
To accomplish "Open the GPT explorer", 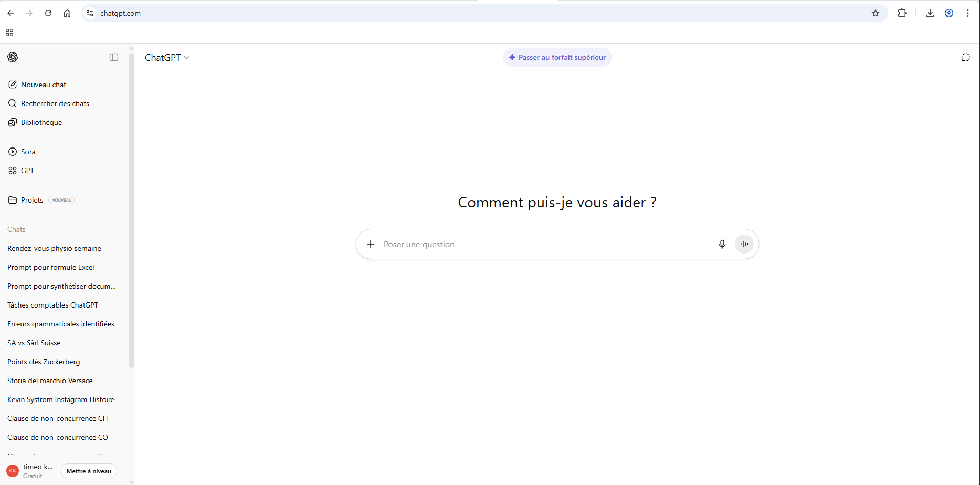I will 27,171.
